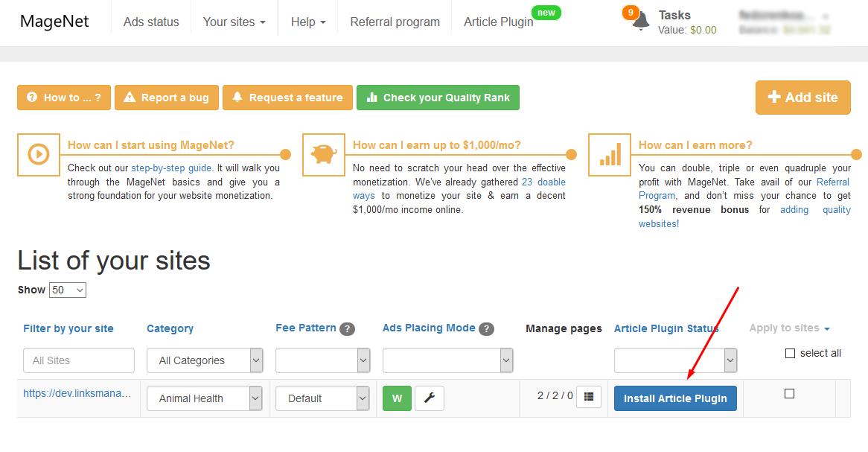The image size is (868, 452).
Task: Click the List of your sites heading
Action: 114,261
